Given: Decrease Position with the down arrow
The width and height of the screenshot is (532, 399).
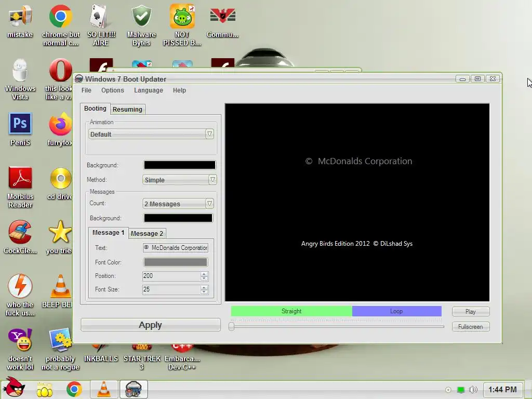Looking at the screenshot, I should 204,278.
